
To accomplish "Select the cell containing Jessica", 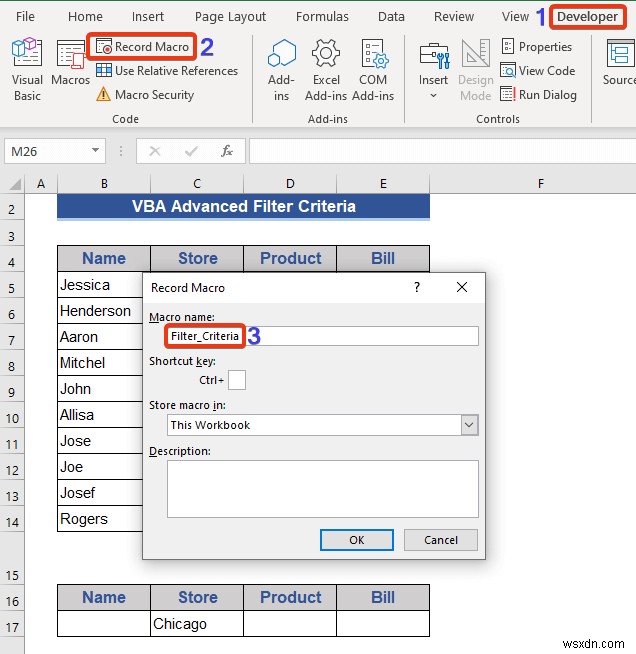I will [100, 285].
